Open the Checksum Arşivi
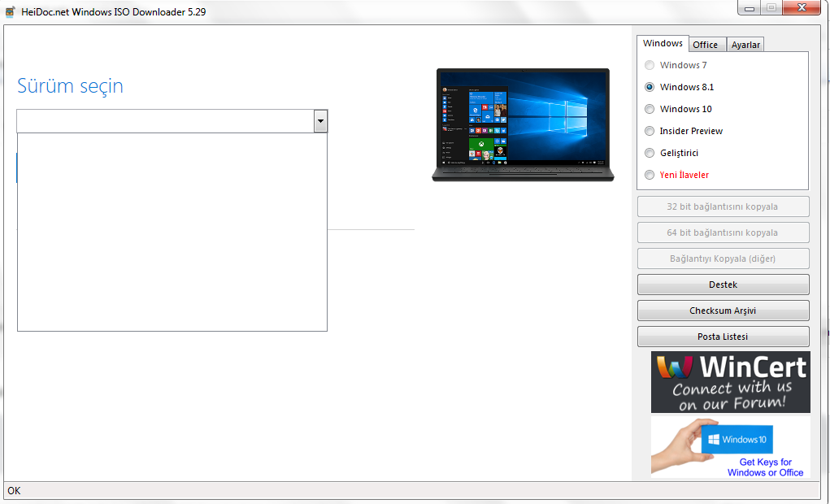Screen dimensions: 830x504 (x=723, y=311)
